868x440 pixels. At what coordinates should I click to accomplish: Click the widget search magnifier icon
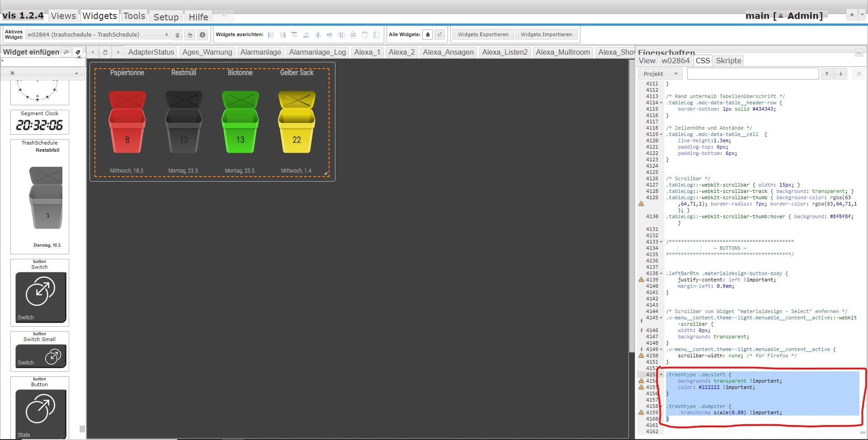tap(66, 52)
